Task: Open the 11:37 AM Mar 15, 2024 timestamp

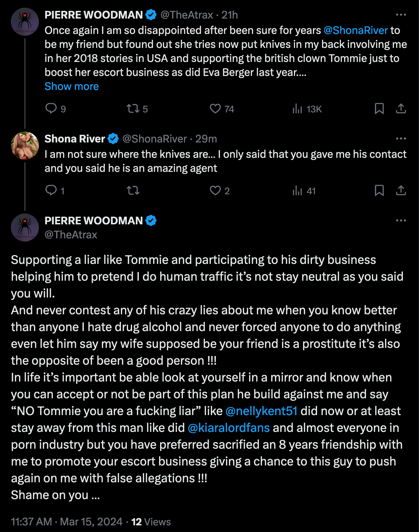Action: coord(67,522)
